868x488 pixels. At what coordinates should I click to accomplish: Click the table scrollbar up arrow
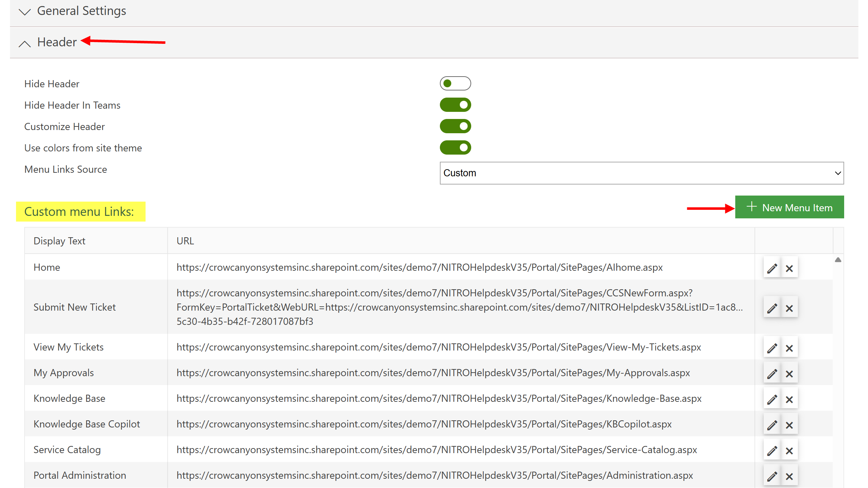(838, 260)
